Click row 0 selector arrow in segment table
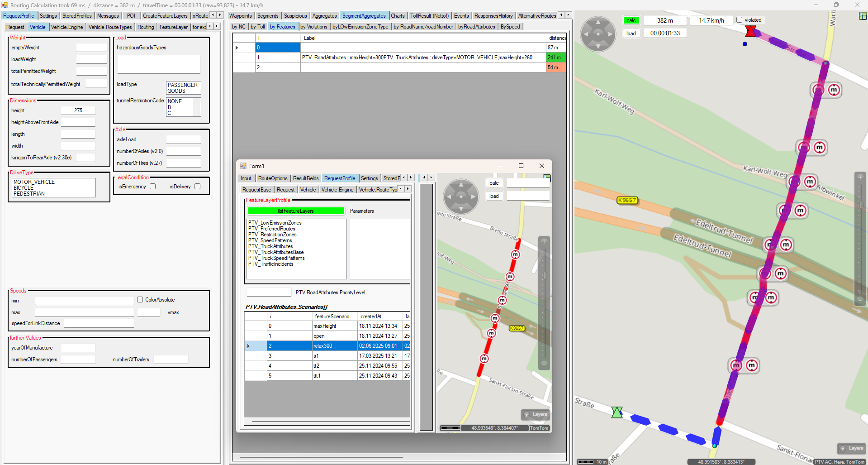Viewport: 868px width, 465px height. tap(237, 48)
